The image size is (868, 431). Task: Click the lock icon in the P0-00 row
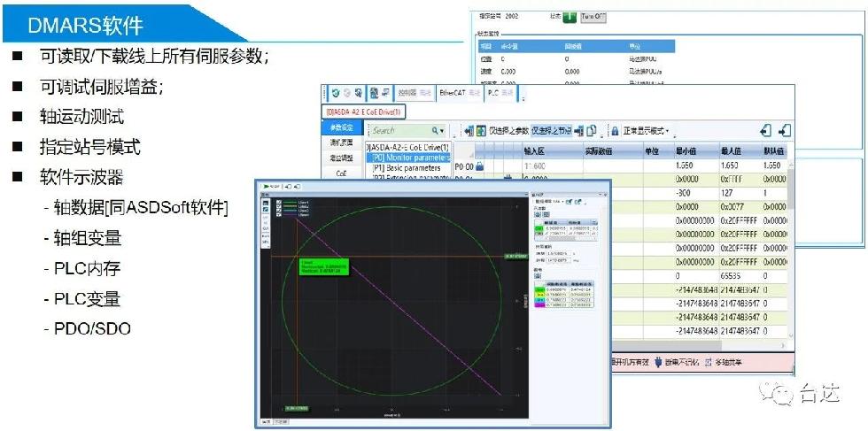coord(479,165)
